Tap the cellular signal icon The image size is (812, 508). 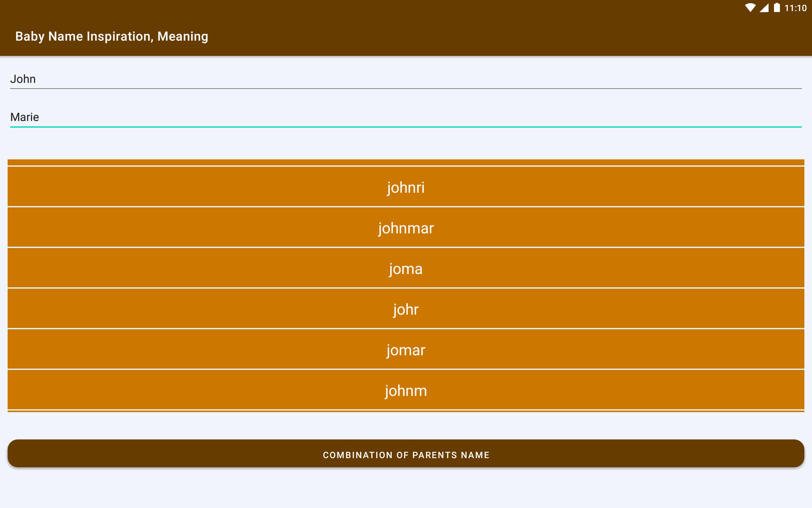764,8
